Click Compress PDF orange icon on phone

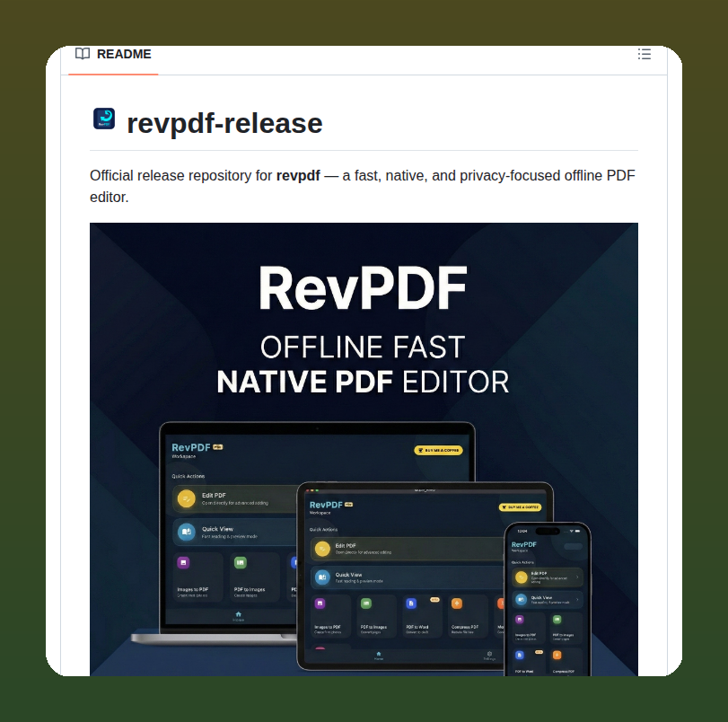557,655
